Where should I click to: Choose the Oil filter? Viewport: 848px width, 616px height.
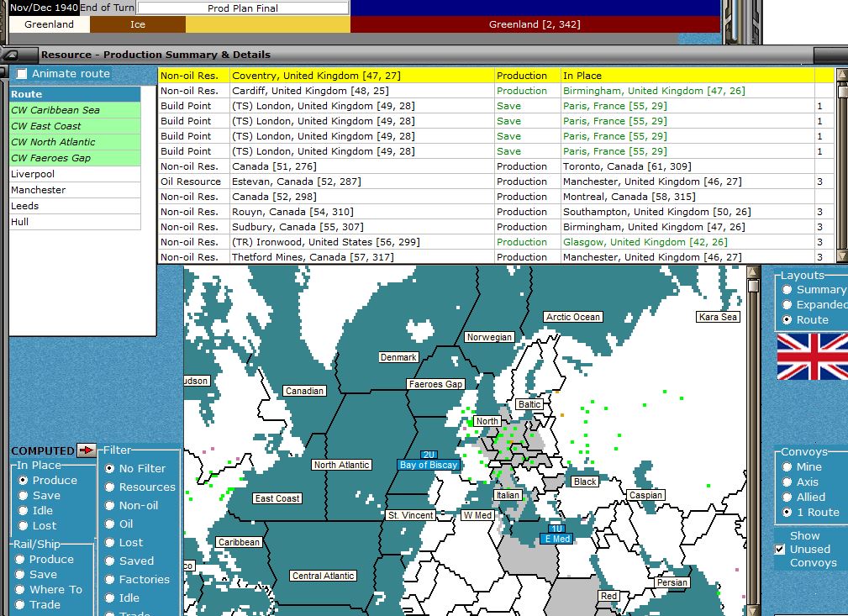click(x=110, y=524)
